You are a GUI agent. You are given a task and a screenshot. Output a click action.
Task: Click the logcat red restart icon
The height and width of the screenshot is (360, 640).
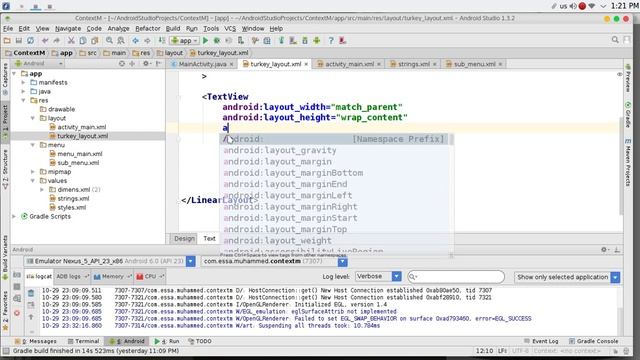[17, 313]
